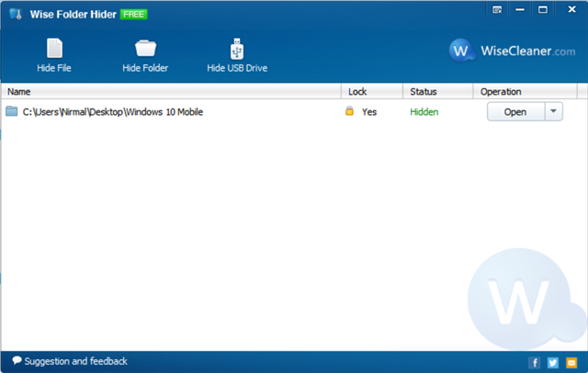588x373 pixels.
Task: Click the green Hidden status text
Action: click(x=424, y=112)
